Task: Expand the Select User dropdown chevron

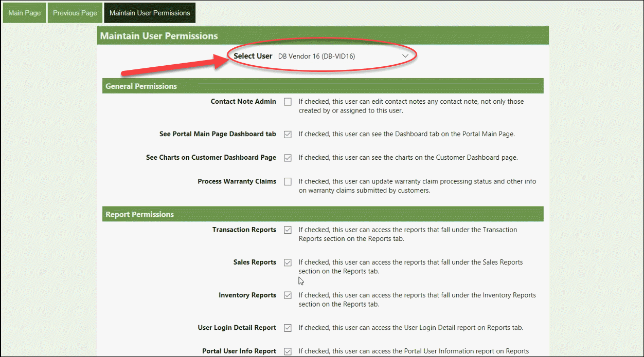Action: coord(405,55)
